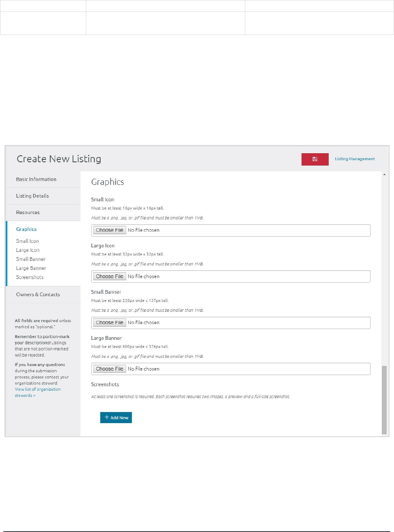
Task: Switch to the Resources section
Action: click(x=28, y=212)
